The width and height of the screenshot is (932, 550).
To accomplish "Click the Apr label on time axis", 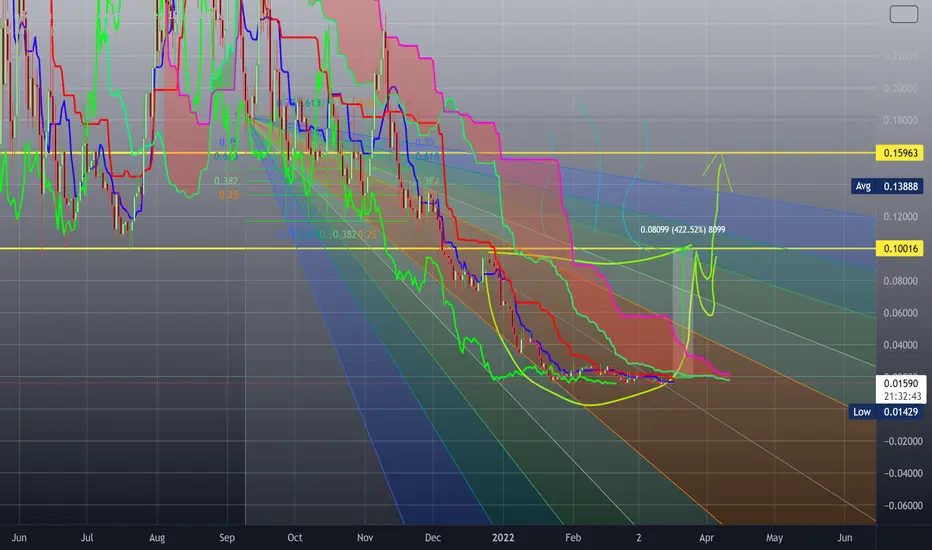I will point(706,538).
